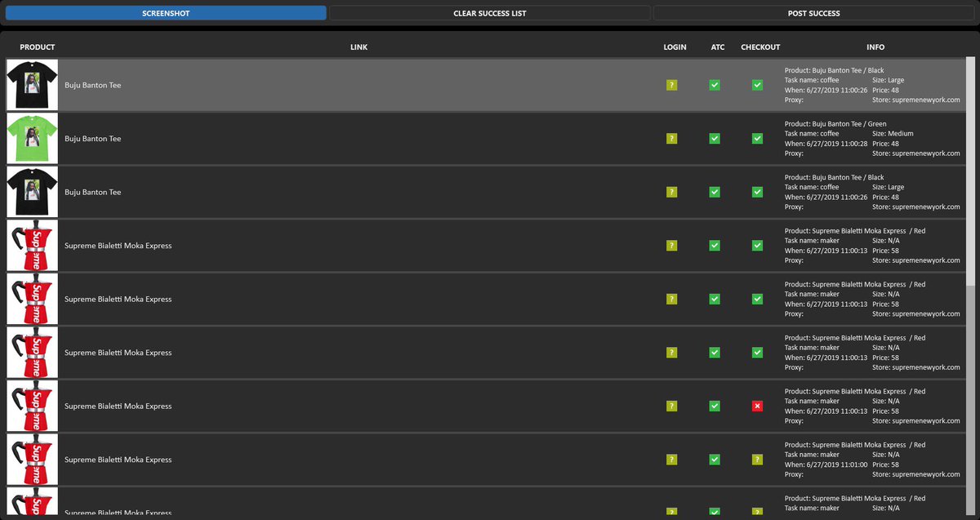Click the login icon in the Moka Express 11:01:00 row
This screenshot has width=980, height=520.
(x=671, y=460)
